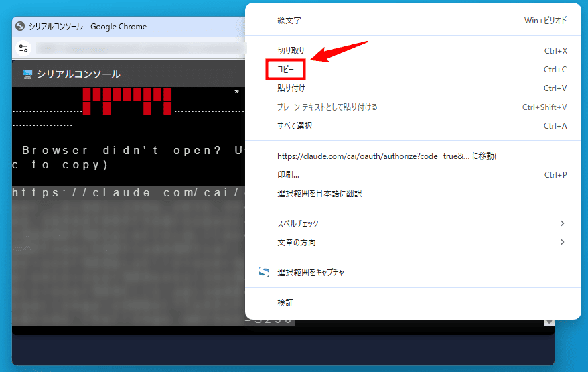
Task: Click the blurred Chrome address bar field
Action: pyautogui.click(x=141, y=48)
